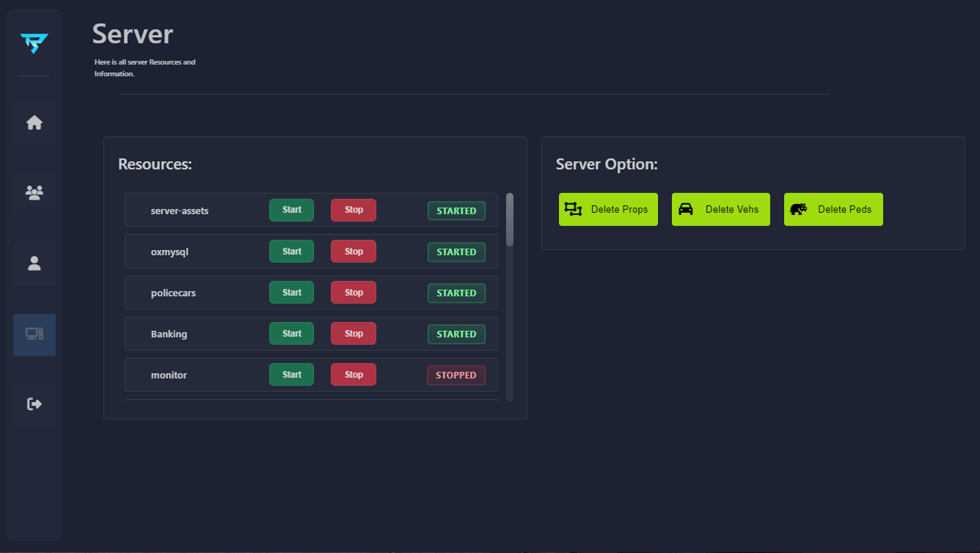Click the server-assets resource name
Viewport: 980px width, 553px height.
point(180,210)
